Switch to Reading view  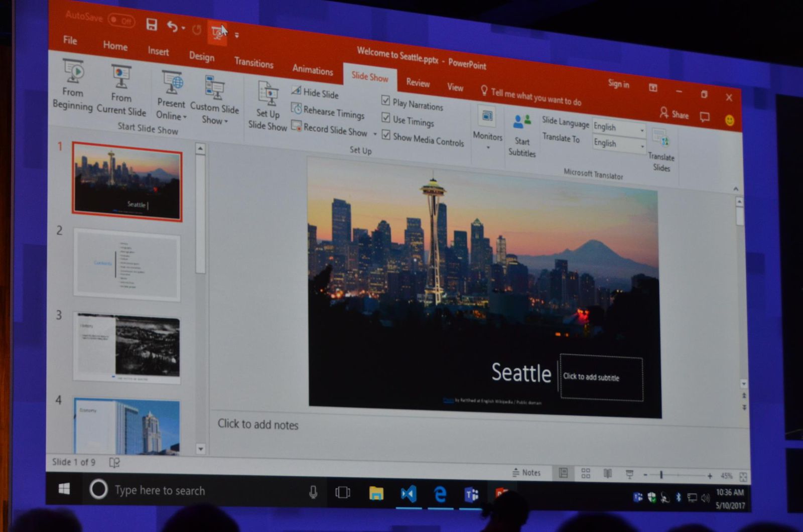tap(607, 474)
